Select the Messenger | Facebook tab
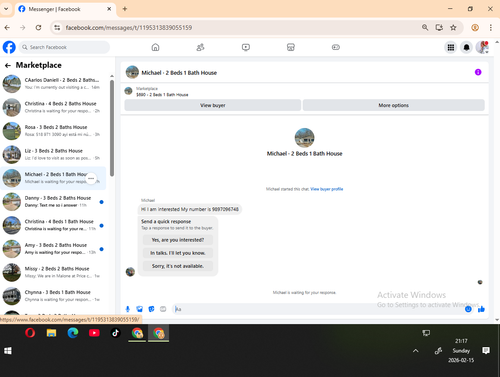This screenshot has width=500, height=377. [x=64, y=9]
